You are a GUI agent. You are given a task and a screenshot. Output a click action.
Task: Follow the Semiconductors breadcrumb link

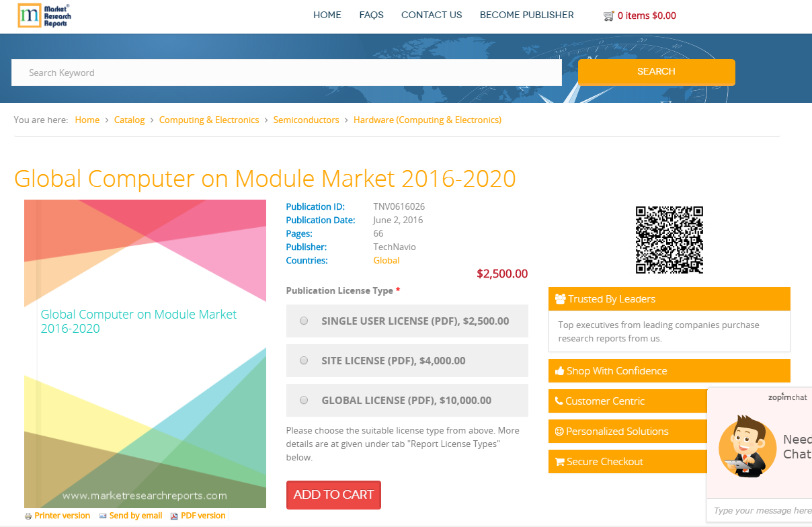(307, 120)
